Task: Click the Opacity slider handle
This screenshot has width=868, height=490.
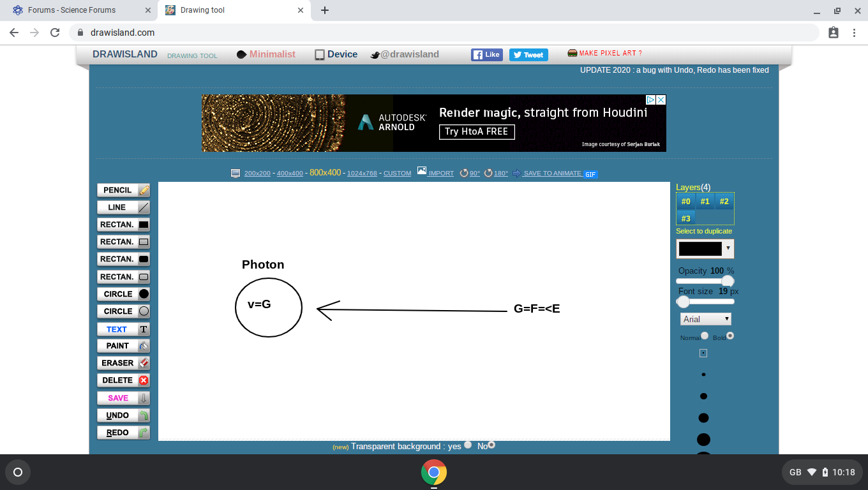Action: click(x=728, y=281)
